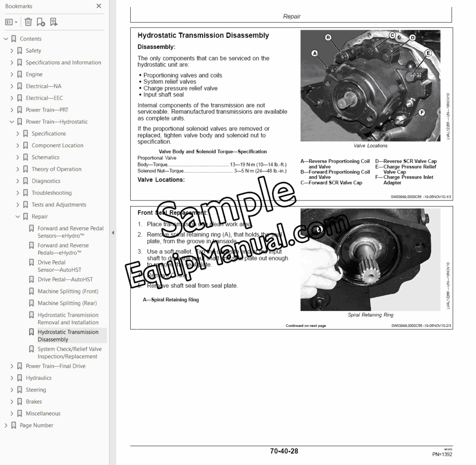This screenshot has width=476, height=465.
Task: Expand the Theory of Operation bookmark
Action: point(18,169)
